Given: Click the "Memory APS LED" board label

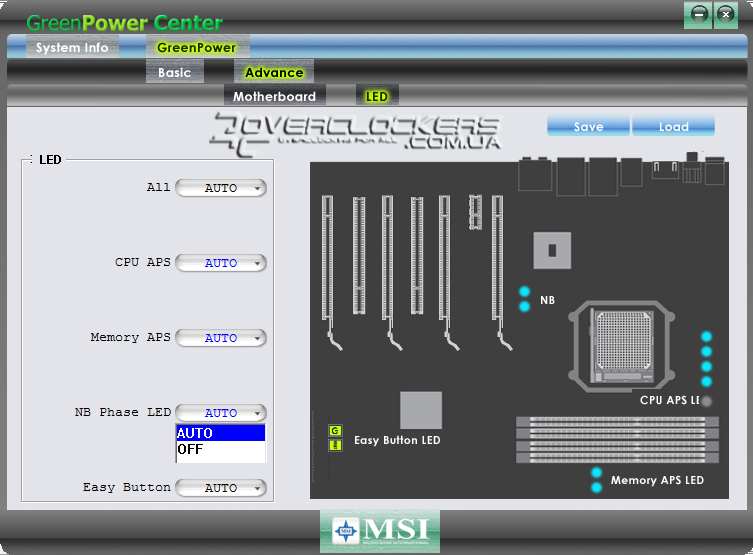Looking at the screenshot, I should click(657, 480).
